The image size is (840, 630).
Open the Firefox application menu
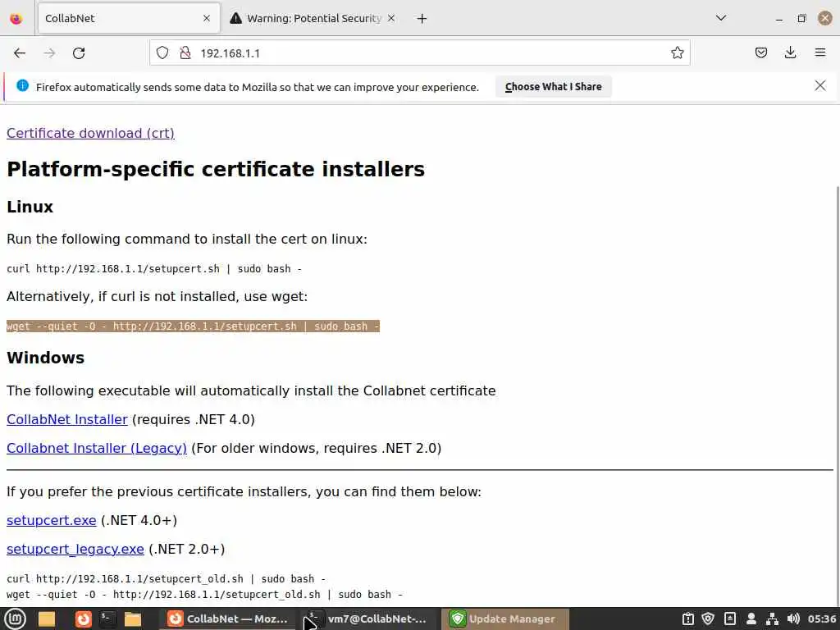820,52
